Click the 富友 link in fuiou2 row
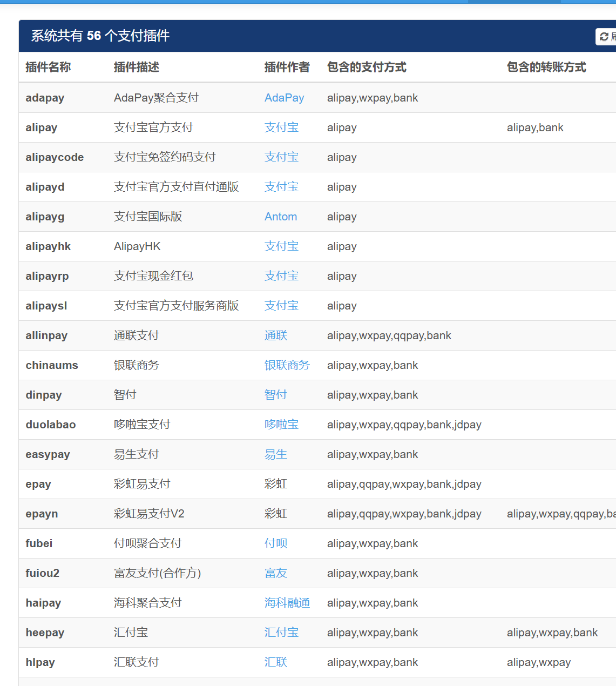Image resolution: width=616 pixels, height=686 pixels. coord(275,573)
